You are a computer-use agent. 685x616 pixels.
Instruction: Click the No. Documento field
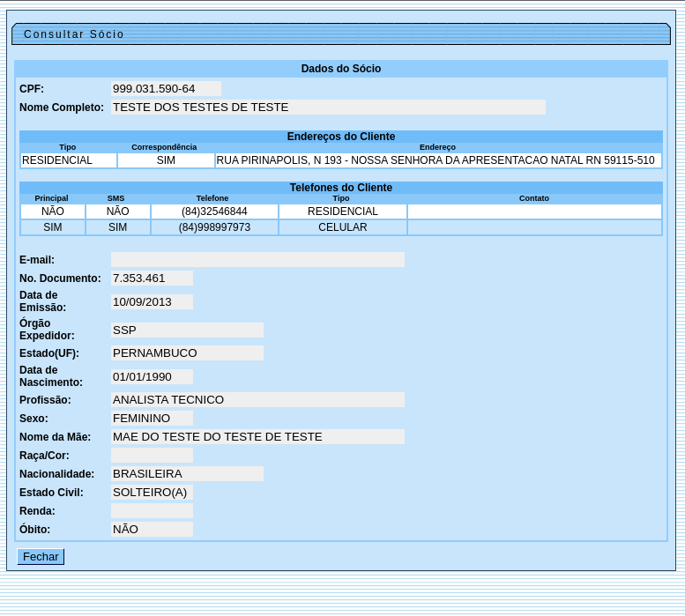[152, 278]
